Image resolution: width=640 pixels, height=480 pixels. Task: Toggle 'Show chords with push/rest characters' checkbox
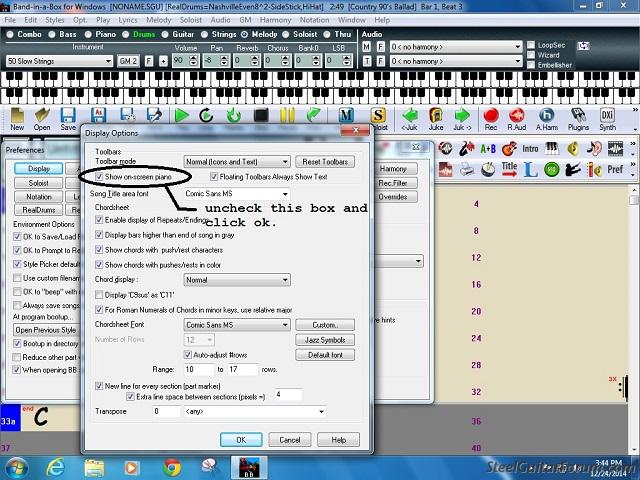(99, 250)
